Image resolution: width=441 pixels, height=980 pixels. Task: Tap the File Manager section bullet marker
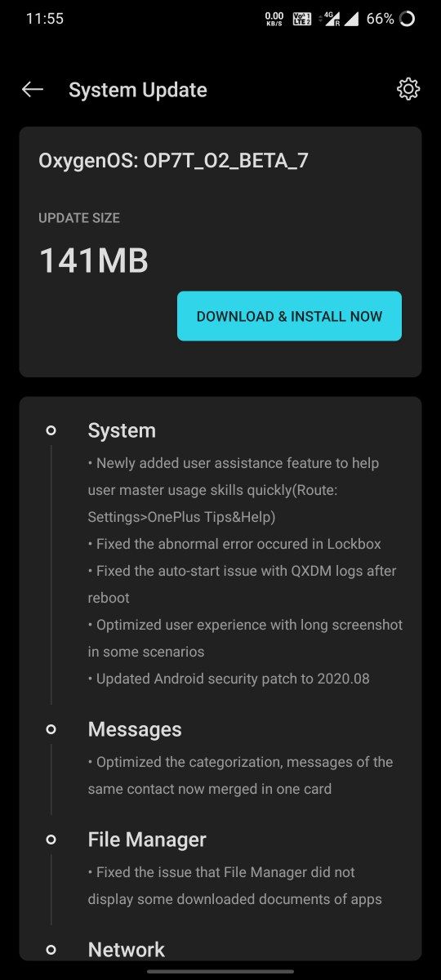pos(51,839)
